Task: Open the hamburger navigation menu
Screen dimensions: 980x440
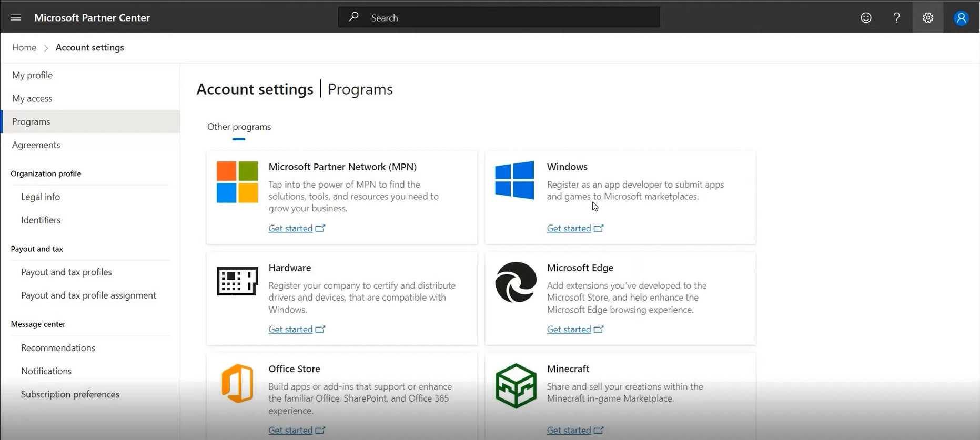Action: coord(16,17)
